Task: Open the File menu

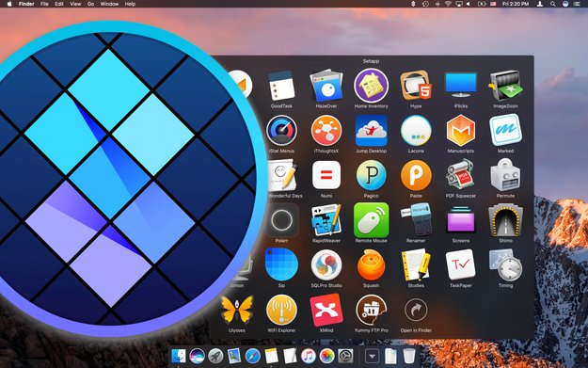Action: (44, 4)
